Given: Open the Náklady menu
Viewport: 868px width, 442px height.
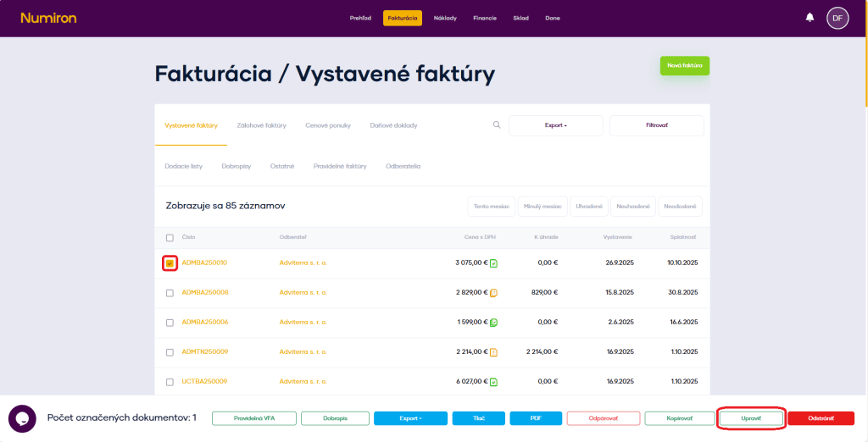Looking at the screenshot, I should click(x=445, y=19).
